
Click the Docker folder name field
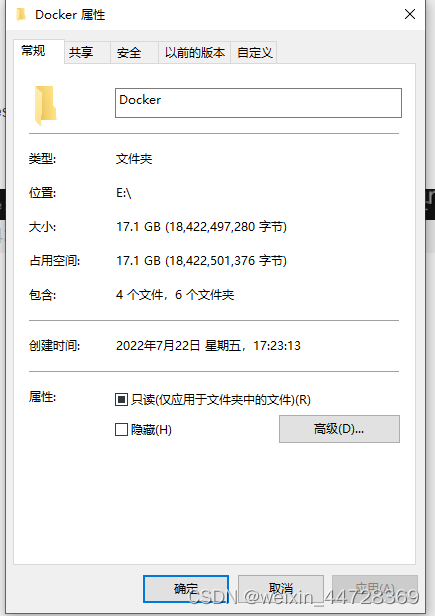tap(258, 103)
